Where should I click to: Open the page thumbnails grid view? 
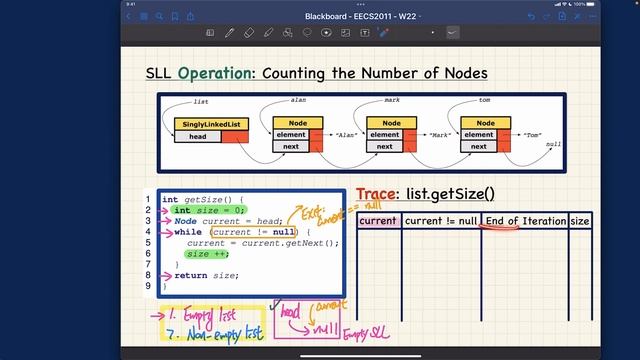[x=144, y=16]
